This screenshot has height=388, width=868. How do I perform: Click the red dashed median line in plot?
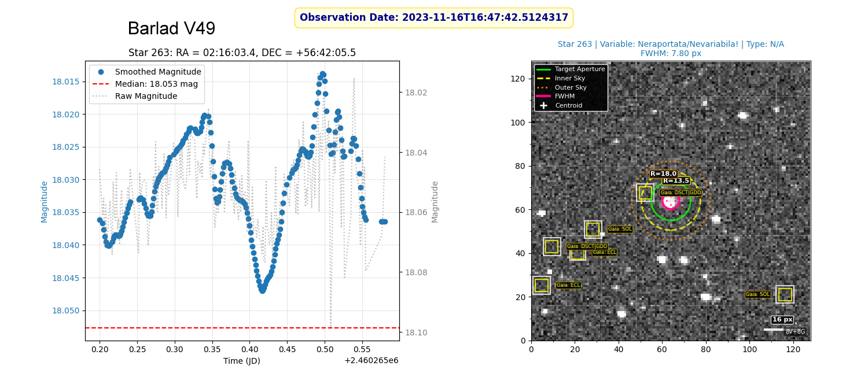(242, 328)
